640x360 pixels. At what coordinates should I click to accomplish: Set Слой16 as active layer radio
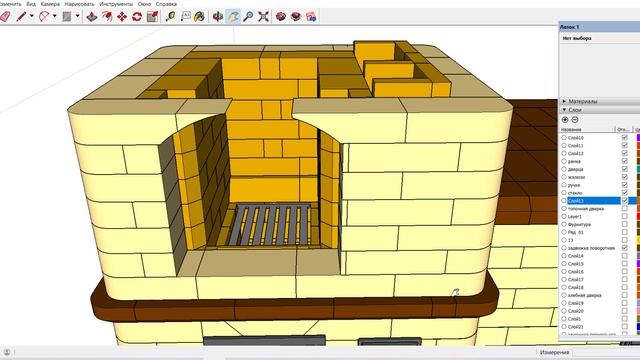click(564, 271)
